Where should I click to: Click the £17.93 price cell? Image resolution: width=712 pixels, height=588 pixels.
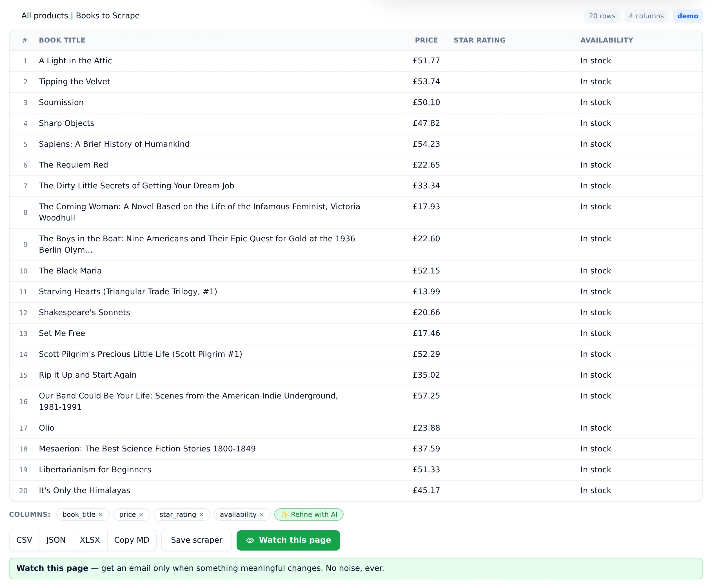coord(426,207)
